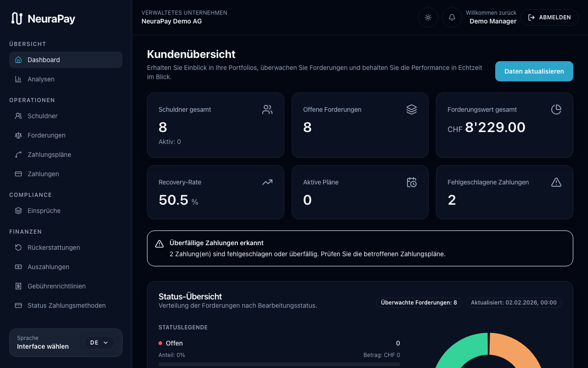Click the Auszahlungen banknote icon
This screenshot has width=588, height=368.
pos(18,267)
